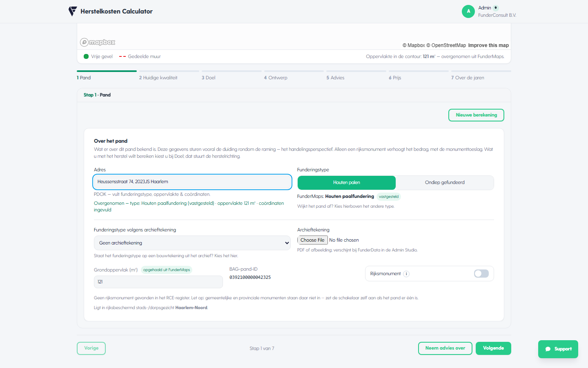This screenshot has width=588, height=368.
Task: Click the 'Vrije gevel' legend label
Action: tap(102, 57)
